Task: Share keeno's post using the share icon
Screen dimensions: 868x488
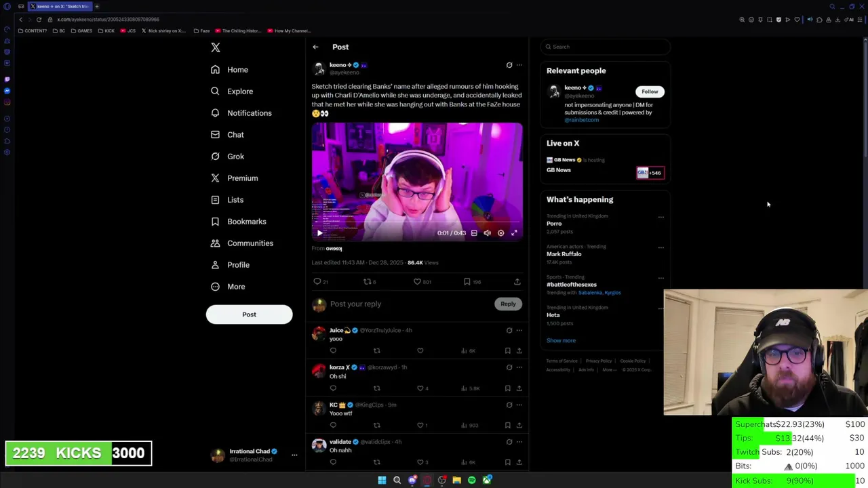Action: point(517,281)
